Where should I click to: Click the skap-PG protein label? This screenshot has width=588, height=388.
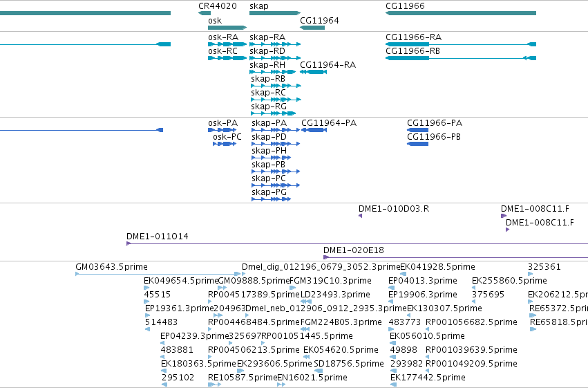click(x=269, y=192)
